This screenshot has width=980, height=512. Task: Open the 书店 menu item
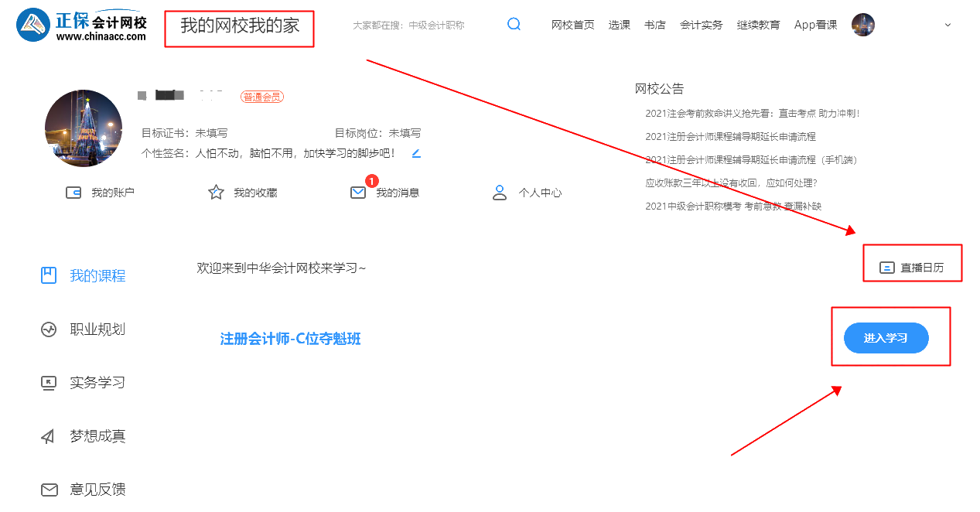[654, 24]
